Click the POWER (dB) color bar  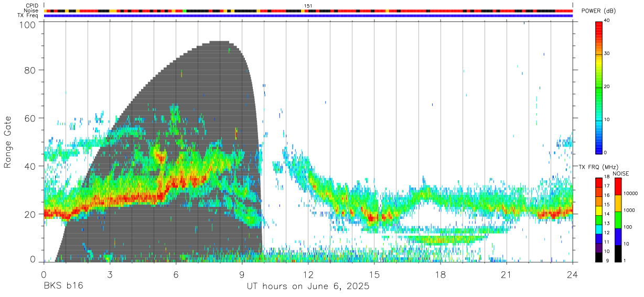(599, 87)
